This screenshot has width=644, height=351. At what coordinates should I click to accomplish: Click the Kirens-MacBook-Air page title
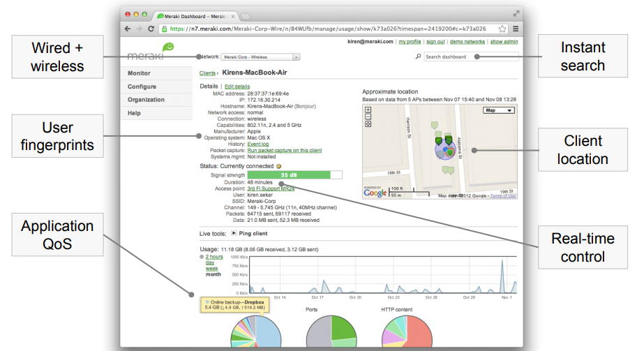(255, 73)
